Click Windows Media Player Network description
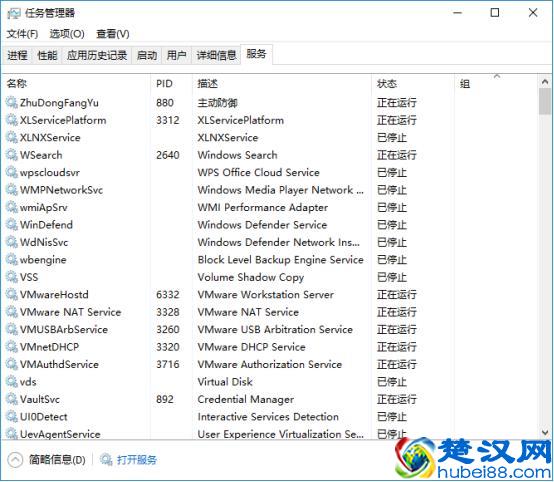 click(x=280, y=190)
